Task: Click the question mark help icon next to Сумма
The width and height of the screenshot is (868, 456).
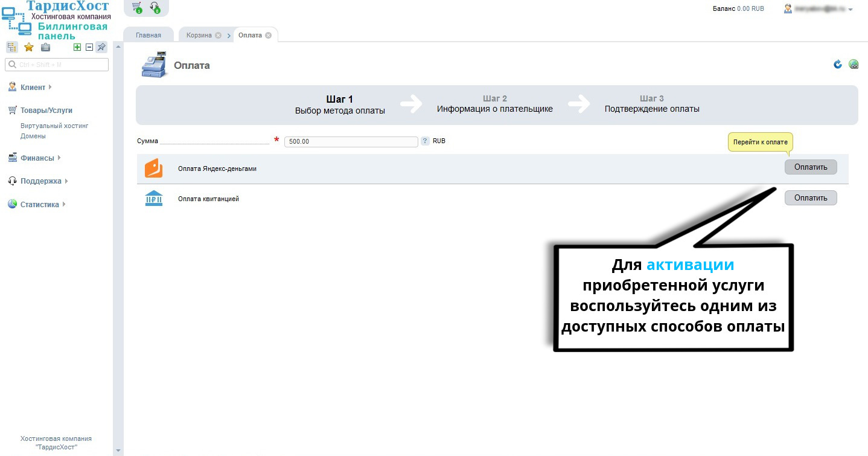Action: coord(425,141)
